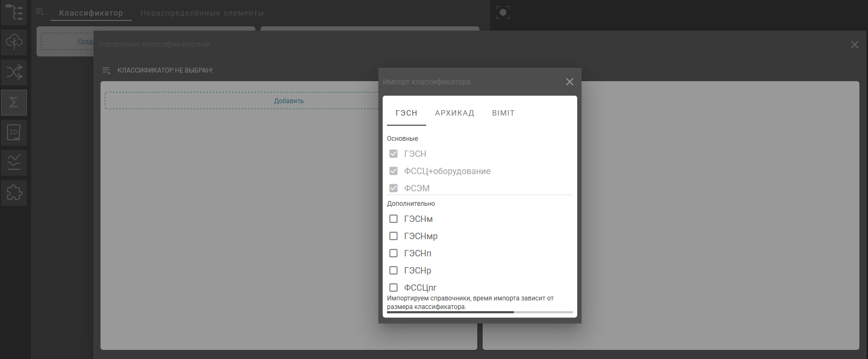The image size is (868, 359).
Task: Check the ГЭСНп option
Action: 393,253
